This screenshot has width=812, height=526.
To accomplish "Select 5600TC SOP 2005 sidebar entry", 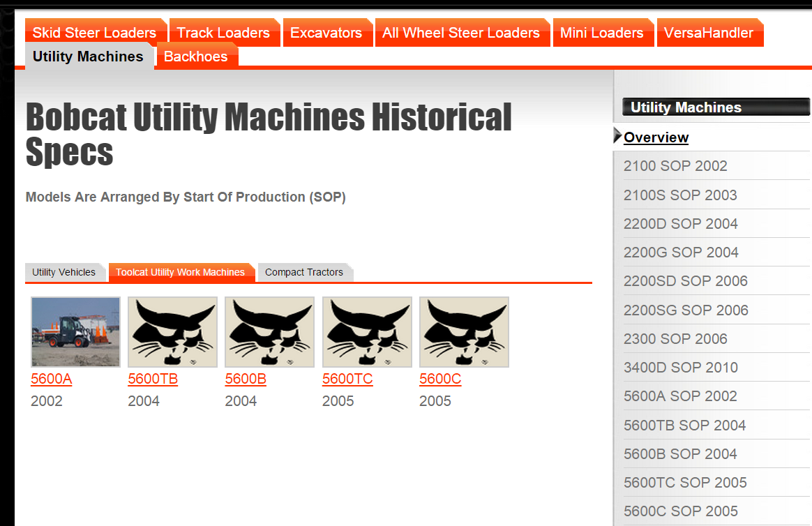I will click(x=685, y=483).
